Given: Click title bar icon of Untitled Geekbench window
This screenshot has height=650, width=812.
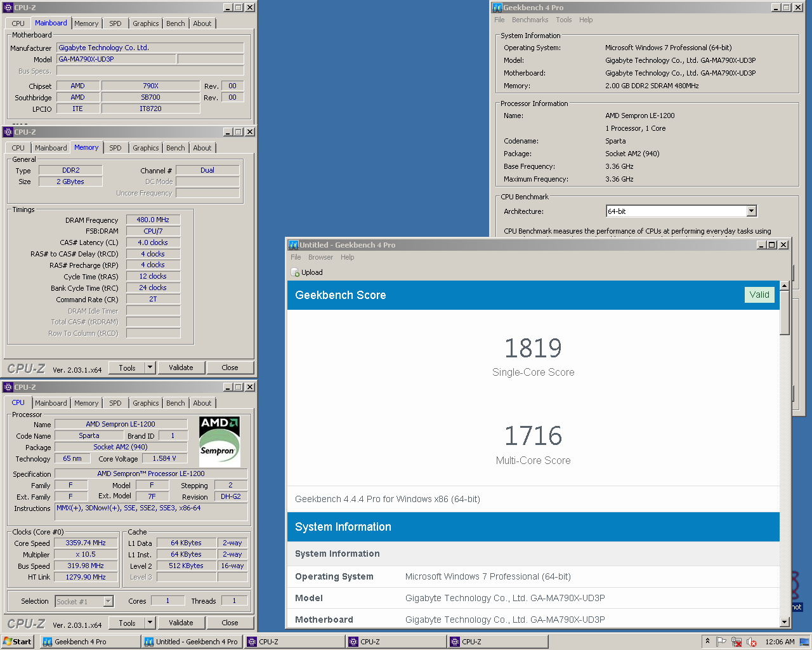Looking at the screenshot, I should 293,245.
